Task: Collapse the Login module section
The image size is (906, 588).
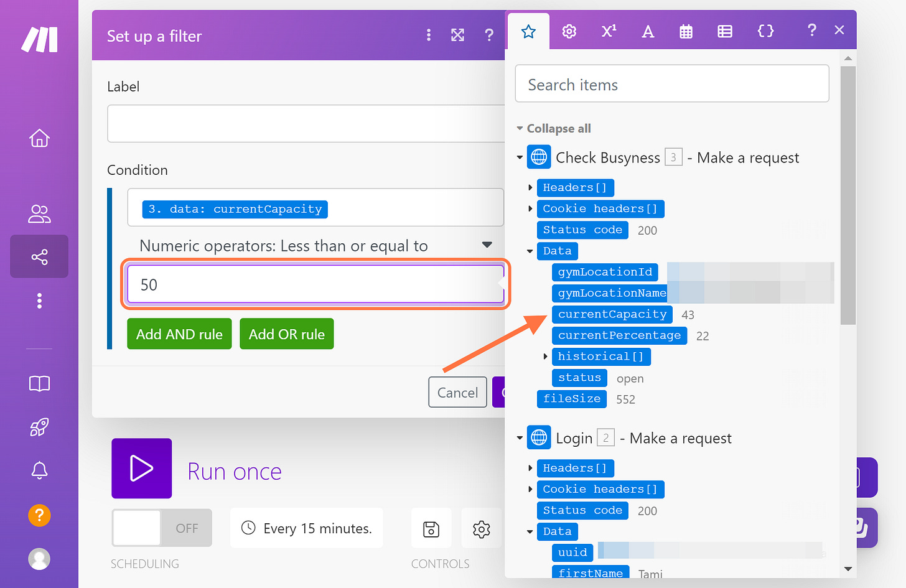Action: (x=520, y=438)
